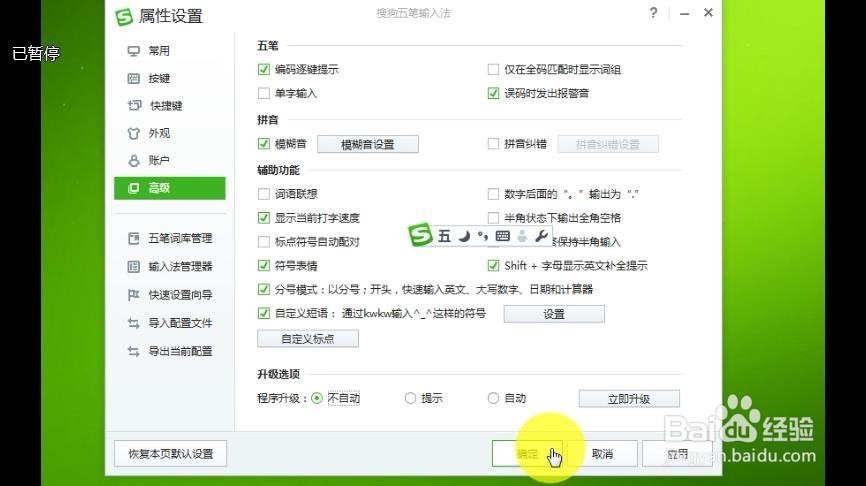
Task: Click the flag icon beside 快速设置向导
Action: pyautogui.click(x=134, y=295)
